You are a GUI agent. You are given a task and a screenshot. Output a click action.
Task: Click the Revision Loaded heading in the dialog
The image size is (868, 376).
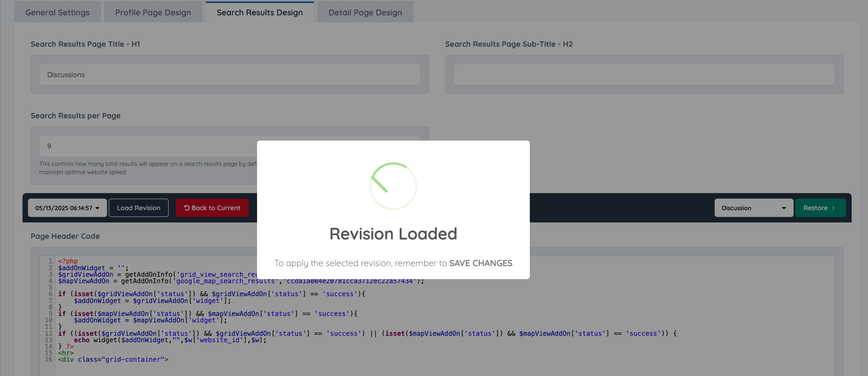point(393,234)
